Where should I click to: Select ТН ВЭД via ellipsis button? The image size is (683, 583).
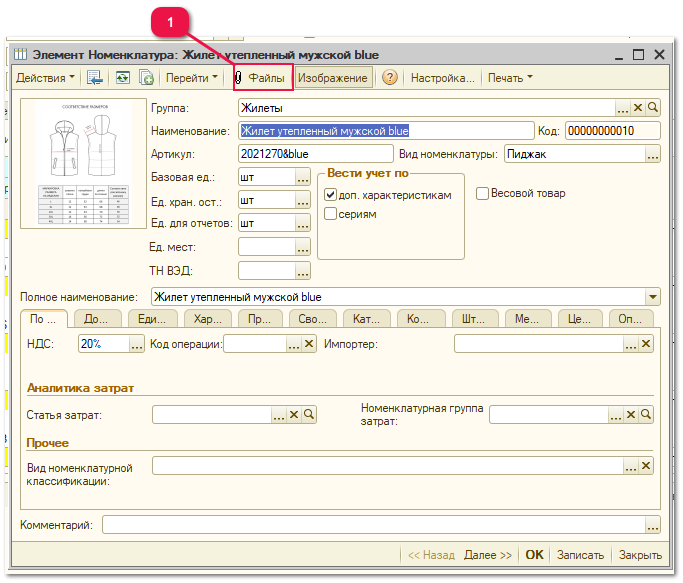click(x=303, y=271)
